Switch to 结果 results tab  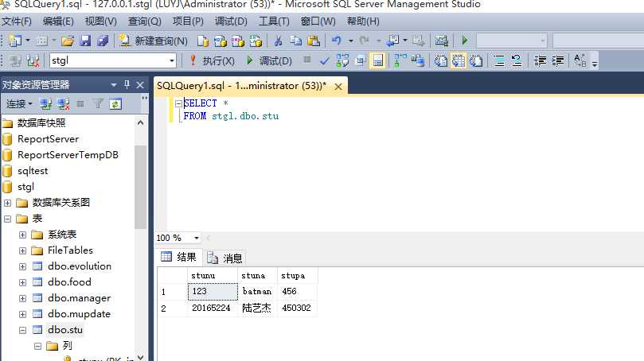179,257
